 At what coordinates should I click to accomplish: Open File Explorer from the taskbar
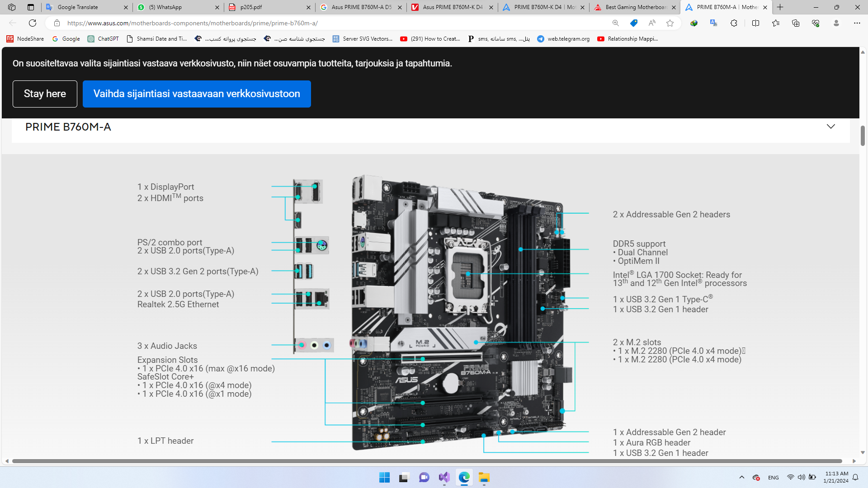(x=484, y=478)
